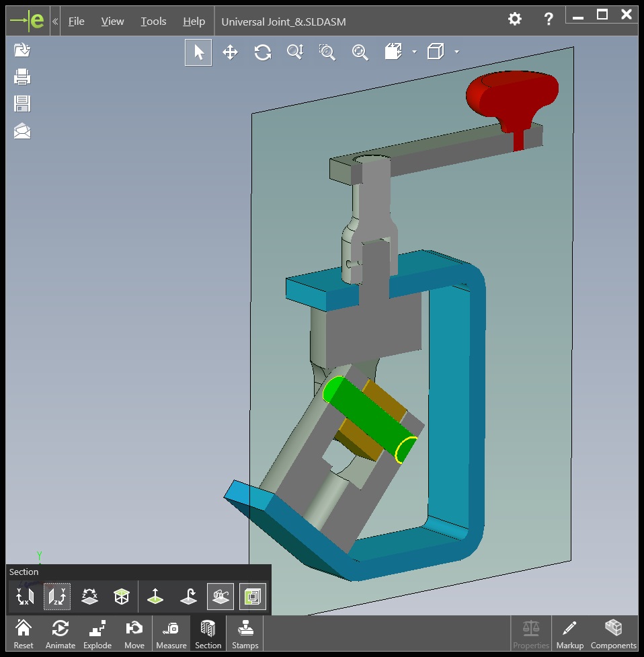Click the Print icon in left sidebar
The width and height of the screenshot is (644, 657).
pos(22,77)
